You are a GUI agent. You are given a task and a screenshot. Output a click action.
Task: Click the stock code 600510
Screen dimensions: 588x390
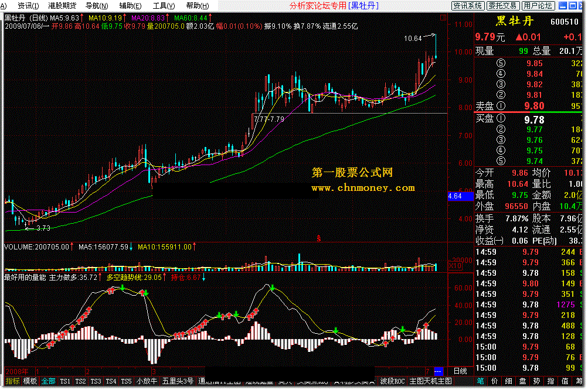click(x=565, y=22)
